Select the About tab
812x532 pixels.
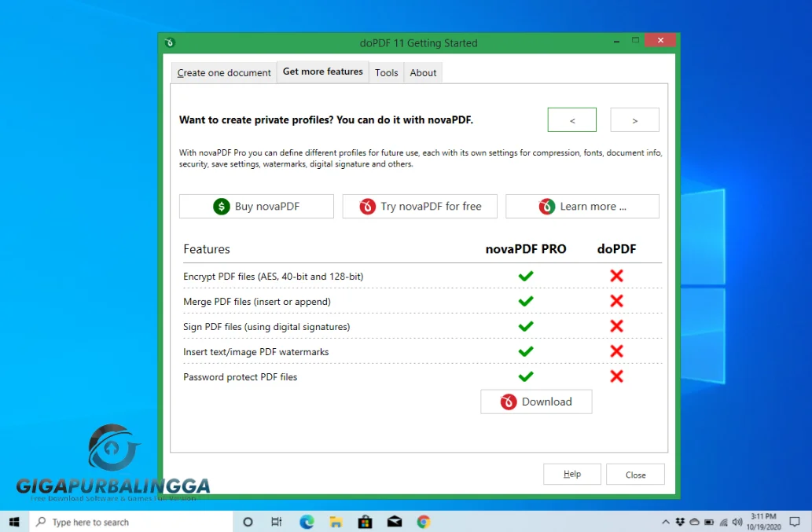(423, 72)
